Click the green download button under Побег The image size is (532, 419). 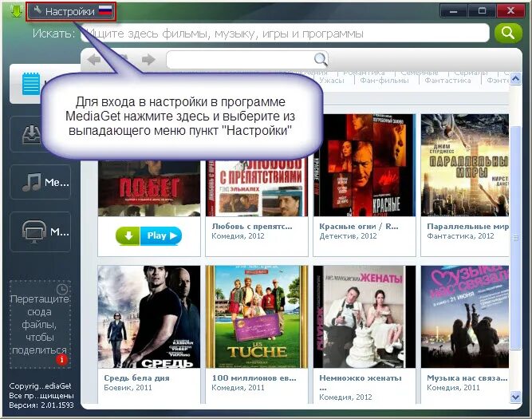point(128,235)
